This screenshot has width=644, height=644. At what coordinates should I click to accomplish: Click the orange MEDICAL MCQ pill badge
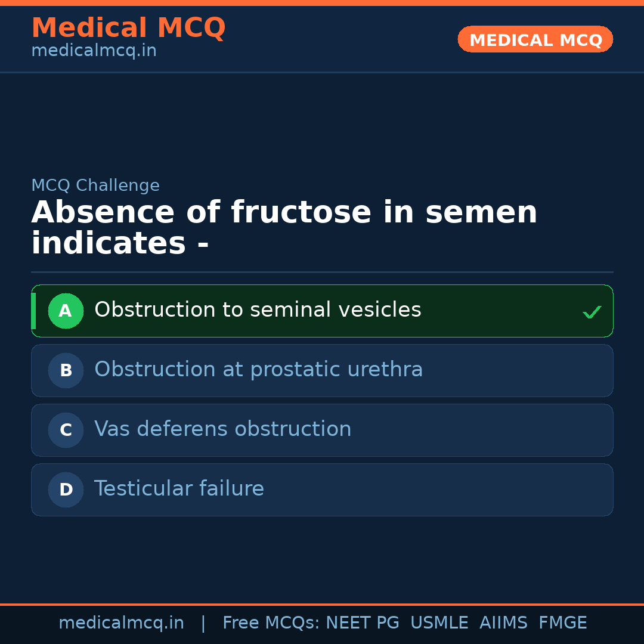click(535, 40)
